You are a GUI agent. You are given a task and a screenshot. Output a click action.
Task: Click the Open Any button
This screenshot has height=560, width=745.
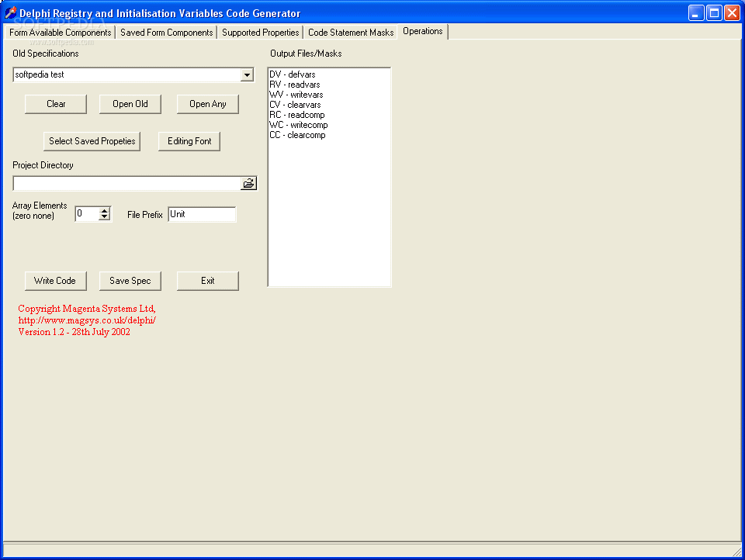click(208, 104)
